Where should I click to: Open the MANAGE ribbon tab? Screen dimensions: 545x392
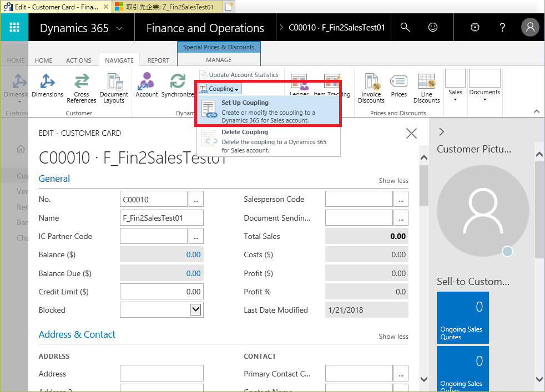[x=219, y=60]
